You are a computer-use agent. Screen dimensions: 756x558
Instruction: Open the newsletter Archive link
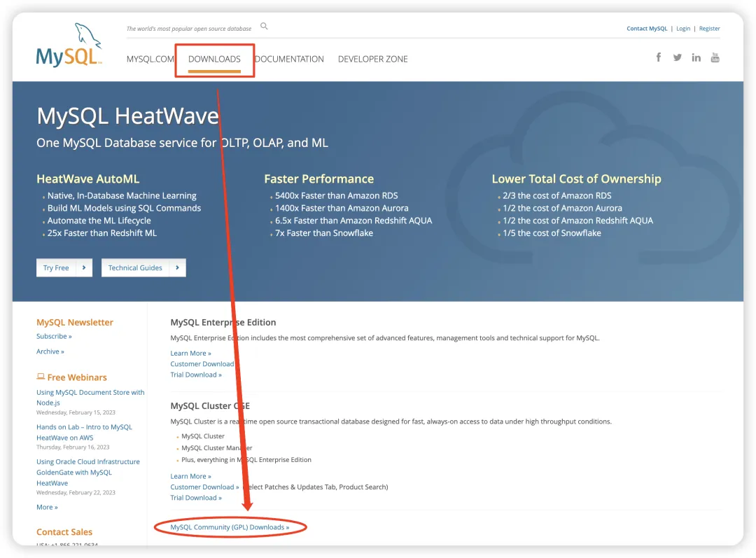(x=50, y=351)
